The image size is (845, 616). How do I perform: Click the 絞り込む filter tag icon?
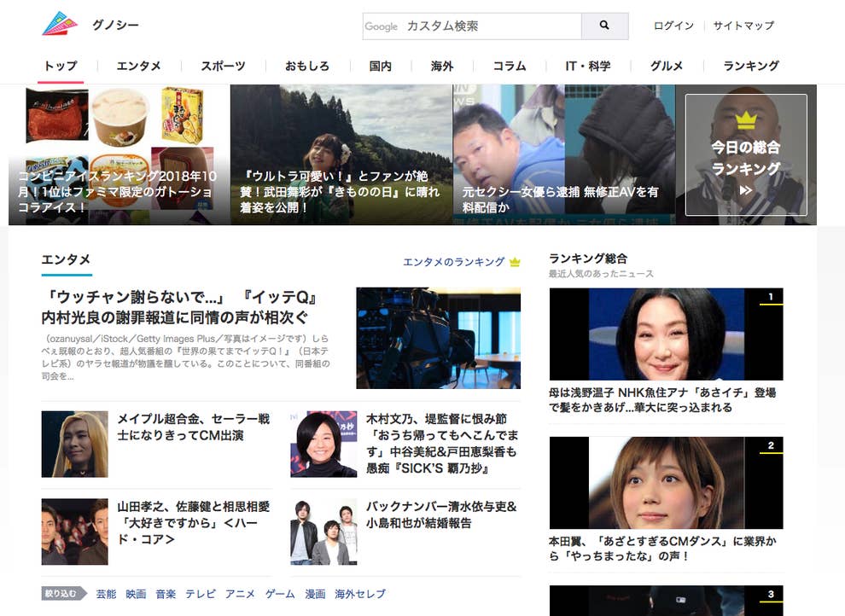(63, 594)
